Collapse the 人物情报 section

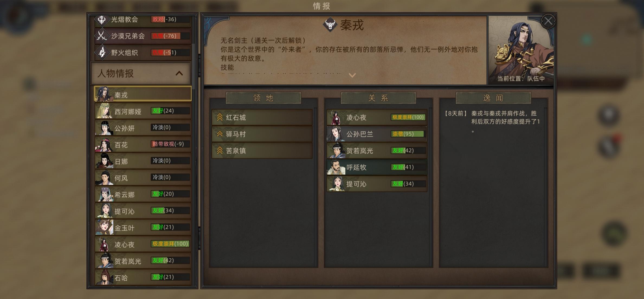click(x=179, y=73)
